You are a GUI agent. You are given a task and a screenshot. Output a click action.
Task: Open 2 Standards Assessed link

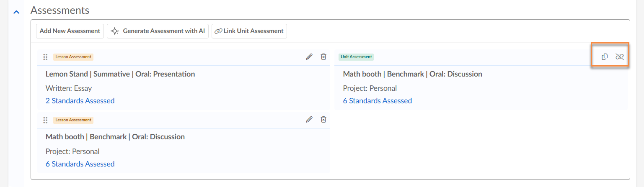pos(80,101)
